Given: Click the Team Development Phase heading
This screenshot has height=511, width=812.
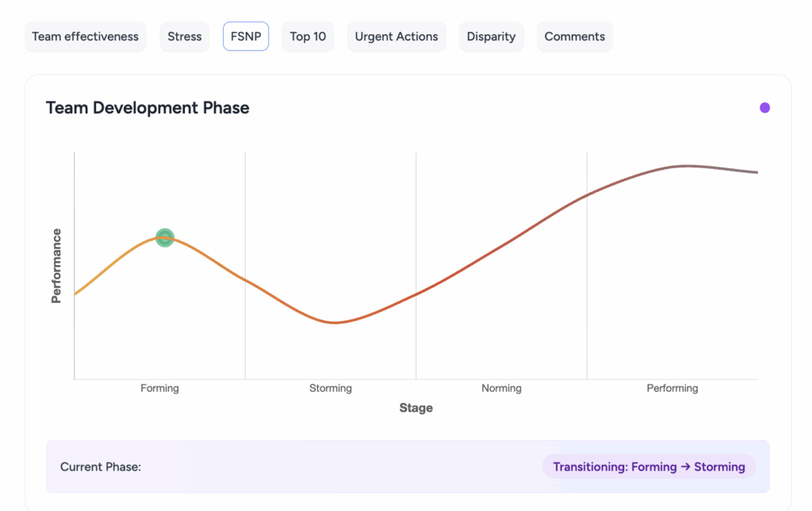Looking at the screenshot, I should point(147,108).
